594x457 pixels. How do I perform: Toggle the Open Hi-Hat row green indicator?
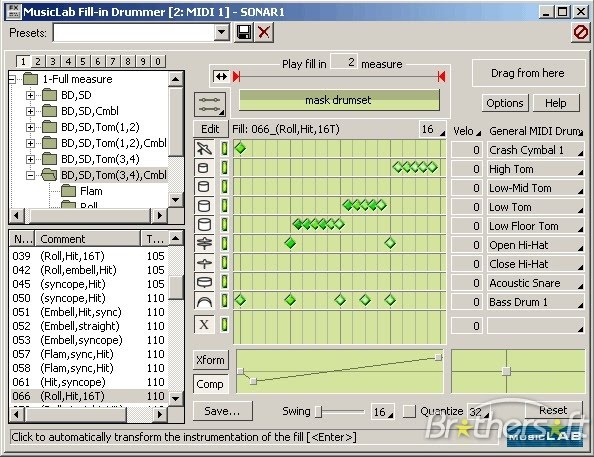[225, 243]
